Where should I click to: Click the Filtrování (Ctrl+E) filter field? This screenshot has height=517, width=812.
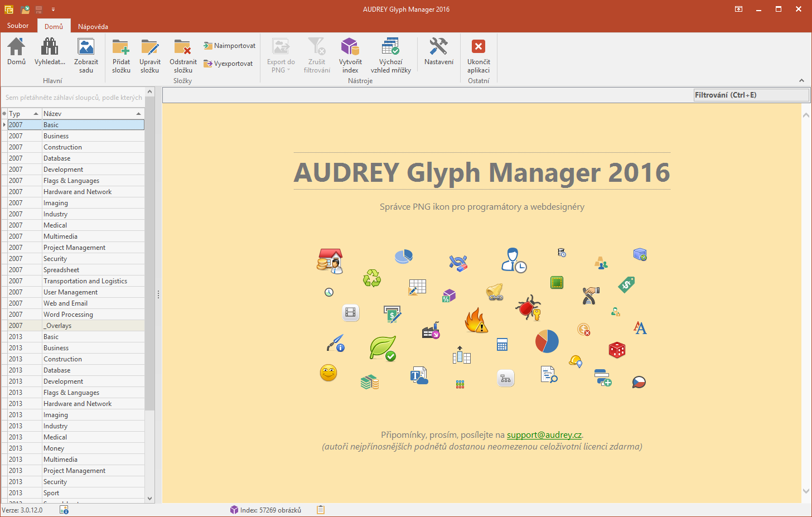coord(751,95)
